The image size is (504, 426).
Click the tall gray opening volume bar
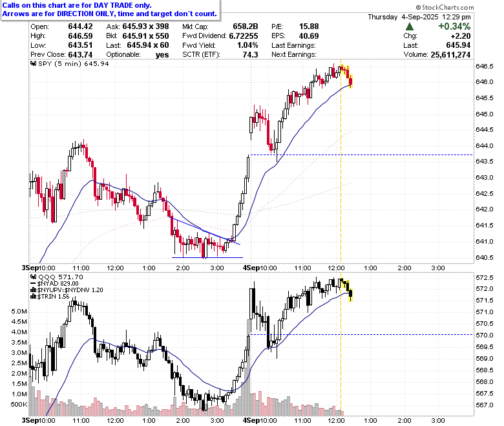pos(249,367)
